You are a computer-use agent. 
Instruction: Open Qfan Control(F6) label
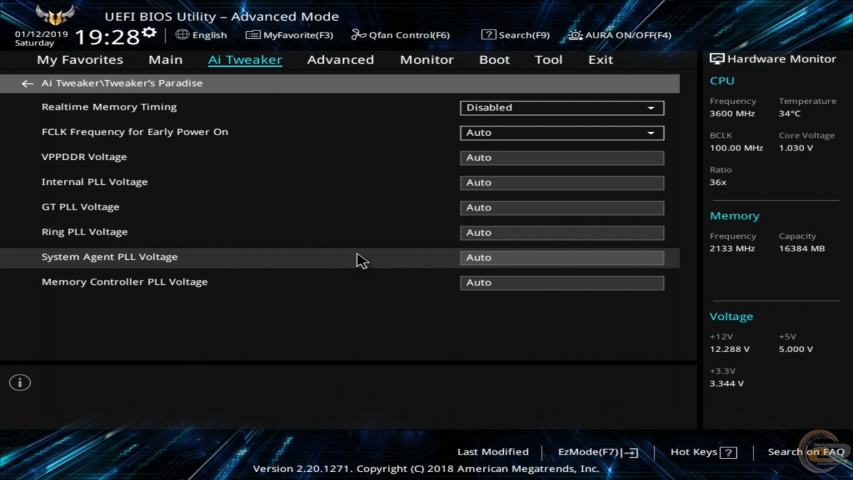(x=409, y=35)
